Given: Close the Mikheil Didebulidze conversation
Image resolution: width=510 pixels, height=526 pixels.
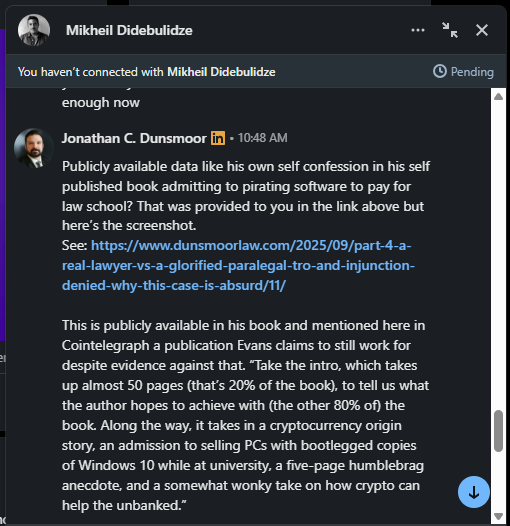Looking at the screenshot, I should [482, 30].
